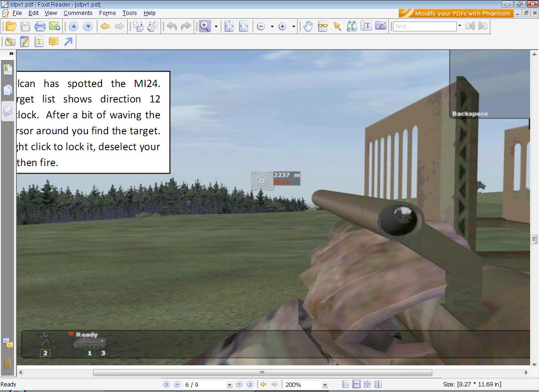Open the Comments side panel
539x392 pixels.
[7, 343]
